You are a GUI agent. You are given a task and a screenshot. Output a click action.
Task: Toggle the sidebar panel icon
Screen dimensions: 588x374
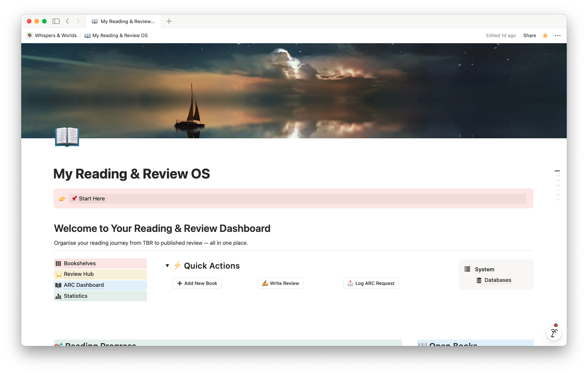coord(56,21)
